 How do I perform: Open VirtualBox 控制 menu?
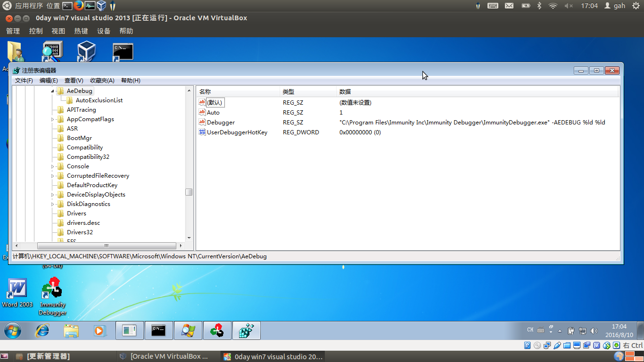pyautogui.click(x=36, y=31)
